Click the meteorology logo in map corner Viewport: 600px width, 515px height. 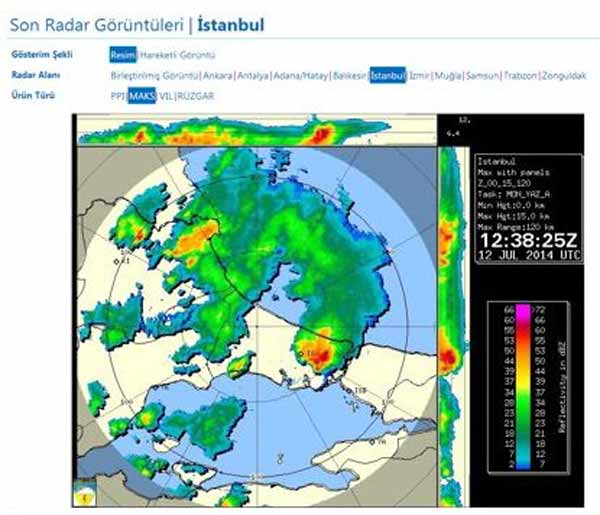(90, 495)
